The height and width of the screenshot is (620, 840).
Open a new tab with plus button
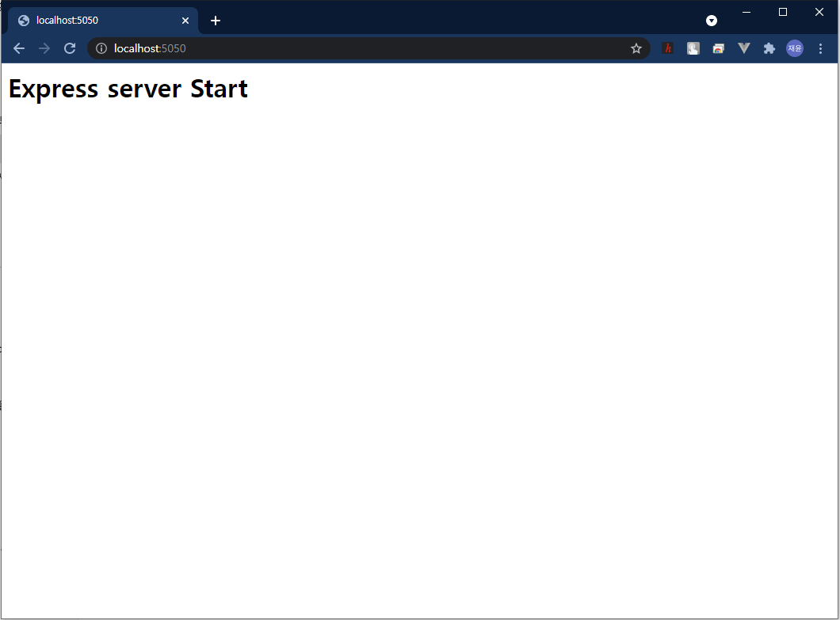click(x=216, y=21)
